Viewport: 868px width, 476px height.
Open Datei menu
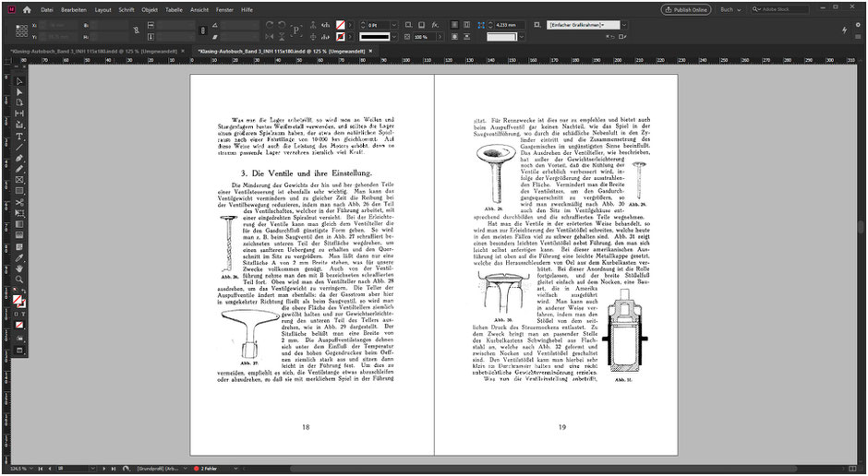[47, 10]
